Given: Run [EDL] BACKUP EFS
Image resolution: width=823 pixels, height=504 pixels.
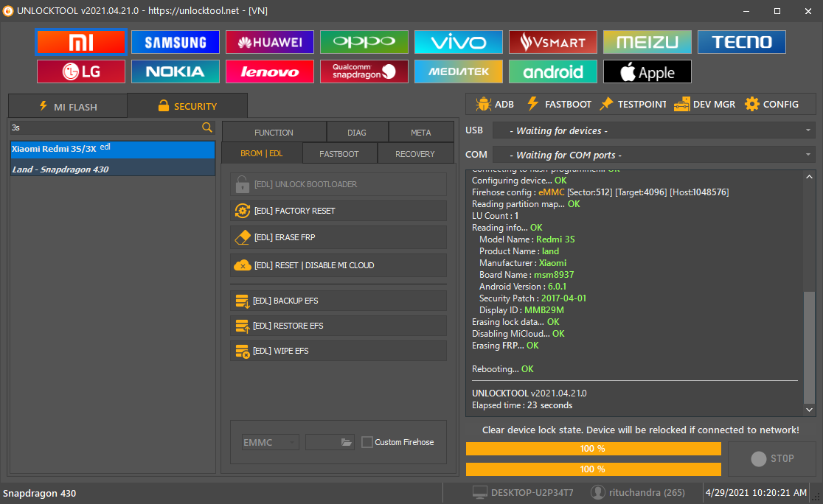Looking at the screenshot, I should pos(338,301).
